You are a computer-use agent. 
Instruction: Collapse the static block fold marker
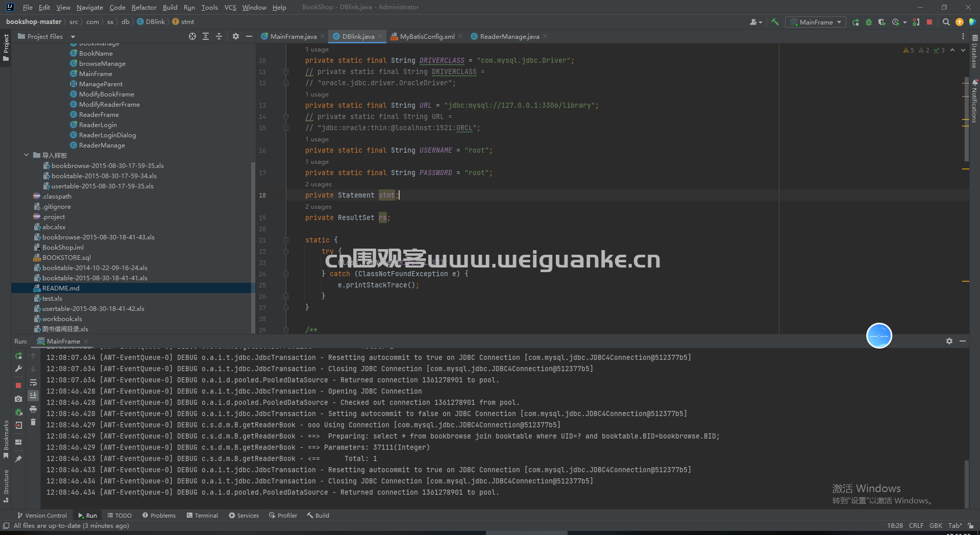click(286, 240)
